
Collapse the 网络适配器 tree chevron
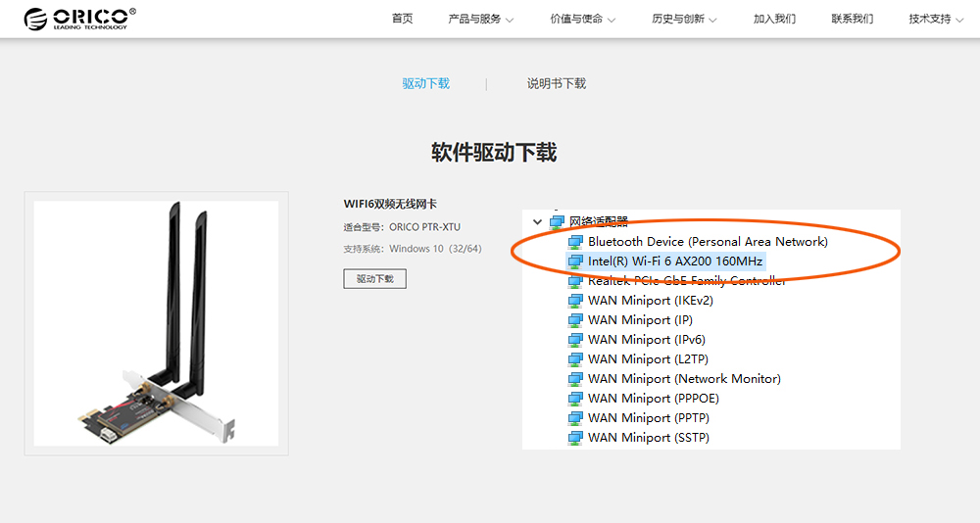click(x=537, y=221)
